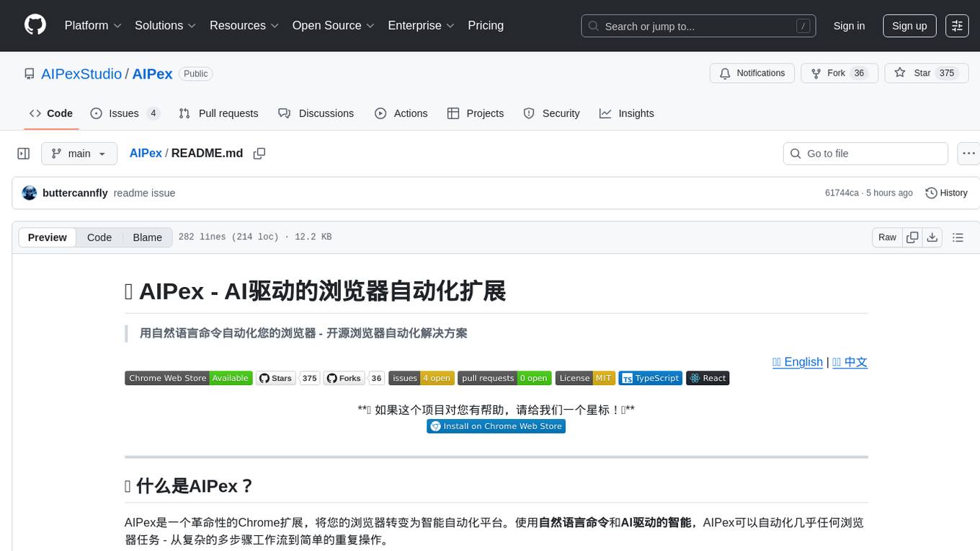The height and width of the screenshot is (551, 980).
Task: Open the document outline icon
Action: tap(958, 237)
